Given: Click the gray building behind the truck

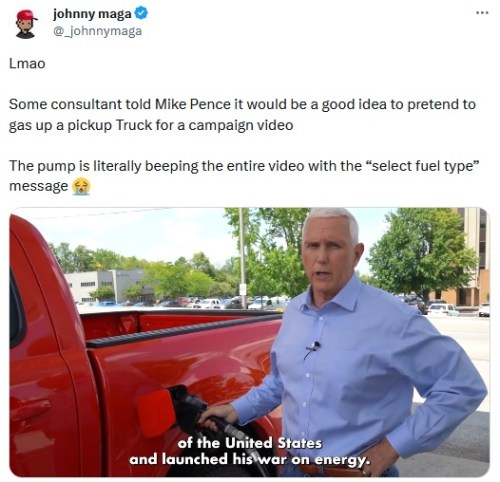Looking at the screenshot, I should coord(107,287).
